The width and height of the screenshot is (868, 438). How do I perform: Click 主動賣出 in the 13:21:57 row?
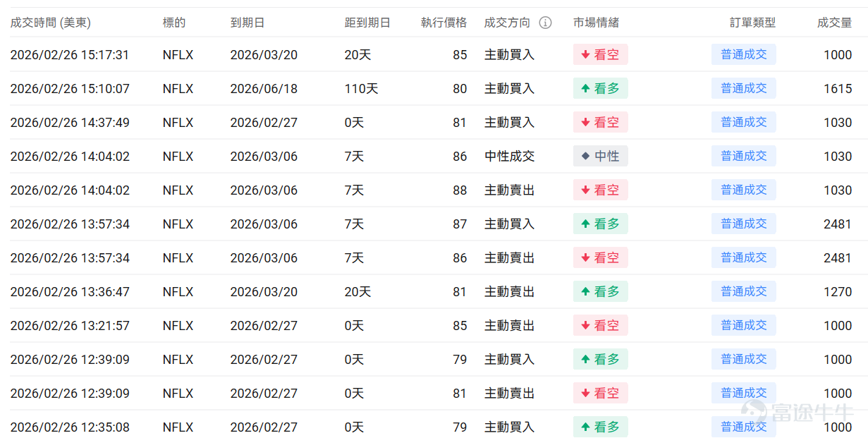509,326
